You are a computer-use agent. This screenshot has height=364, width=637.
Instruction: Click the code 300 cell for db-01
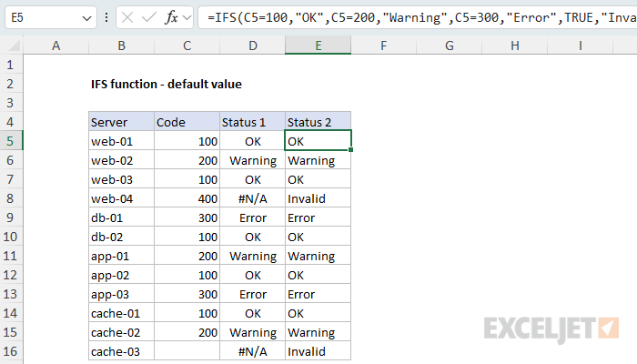tap(187, 217)
